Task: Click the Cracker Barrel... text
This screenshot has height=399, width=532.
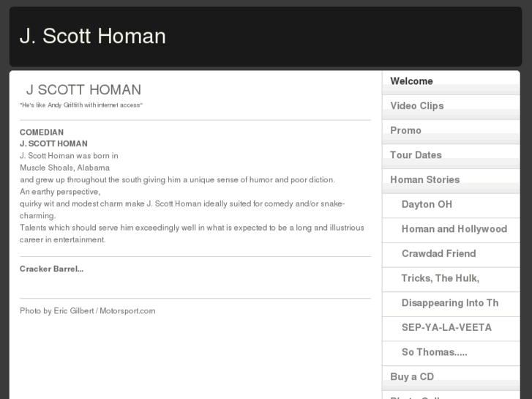Action: tap(51, 269)
